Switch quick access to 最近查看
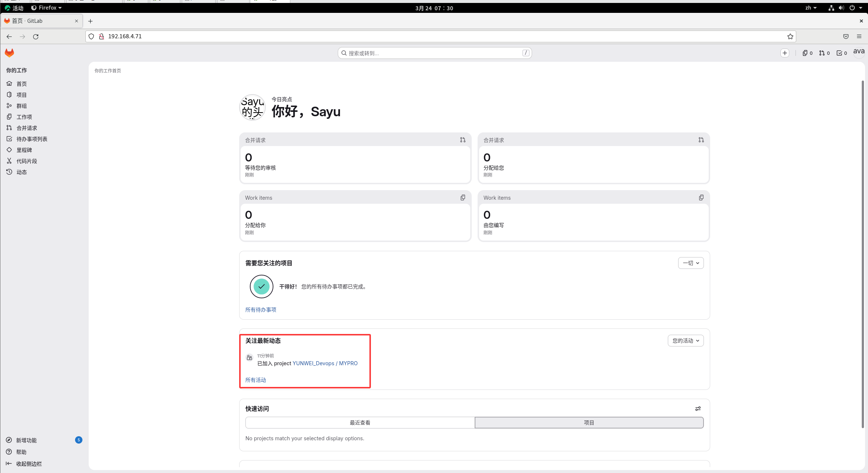The height and width of the screenshot is (473, 868). pyautogui.click(x=360, y=423)
